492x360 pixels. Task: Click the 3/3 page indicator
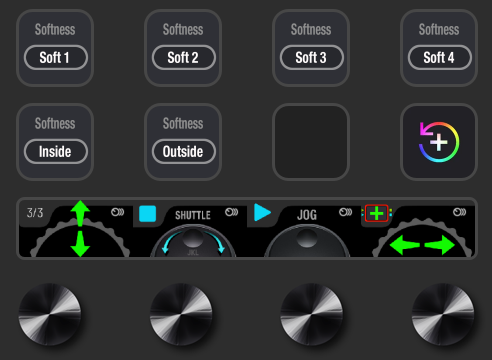35,213
